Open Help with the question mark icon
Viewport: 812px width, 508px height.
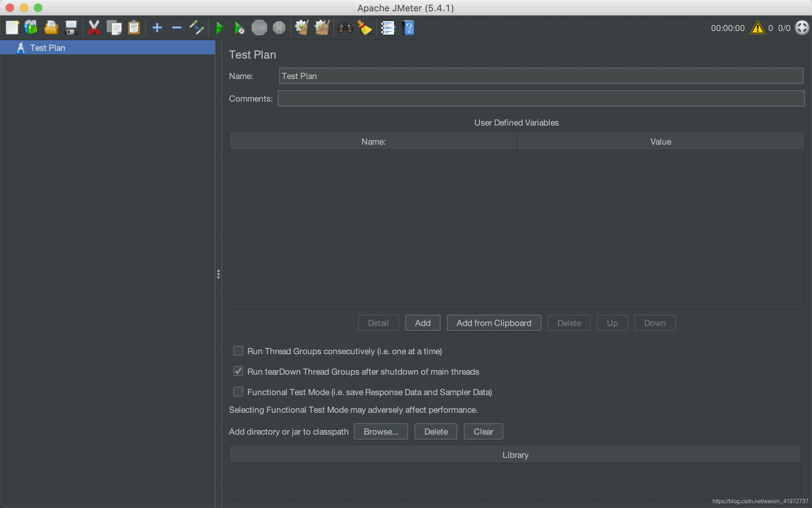click(408, 28)
